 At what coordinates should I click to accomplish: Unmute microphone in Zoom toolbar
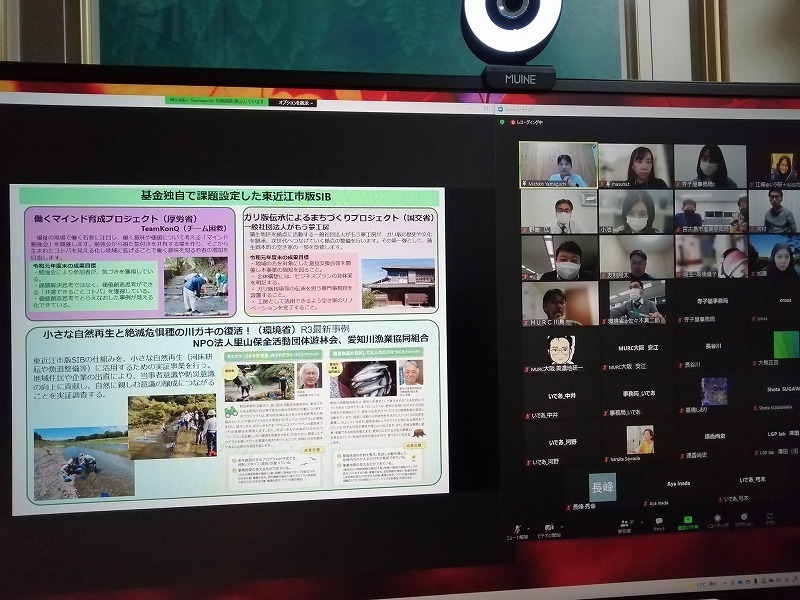(517, 529)
